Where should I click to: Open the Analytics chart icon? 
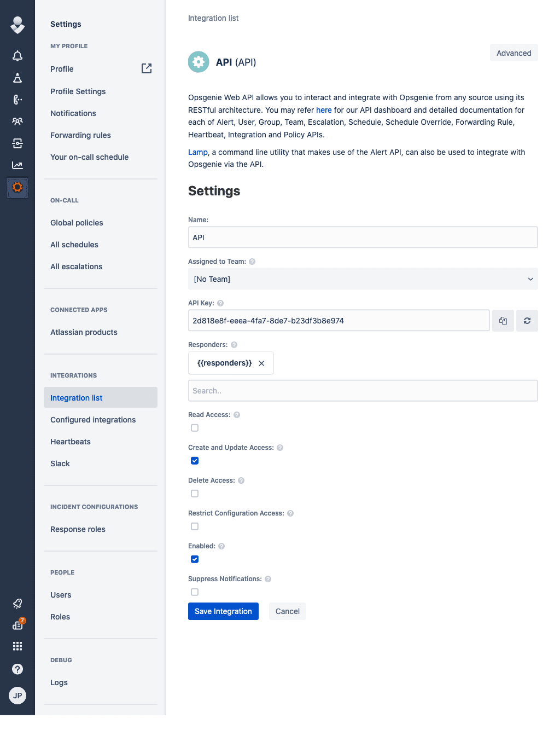pos(17,165)
